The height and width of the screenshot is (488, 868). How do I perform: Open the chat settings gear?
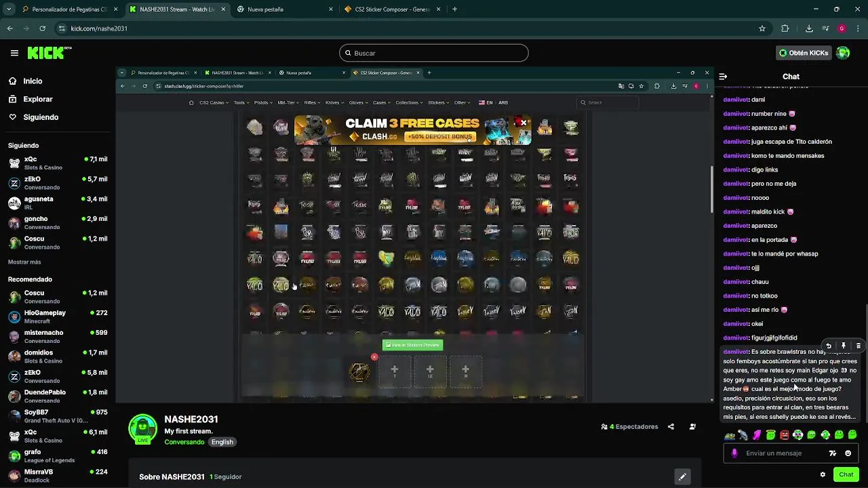click(x=823, y=474)
